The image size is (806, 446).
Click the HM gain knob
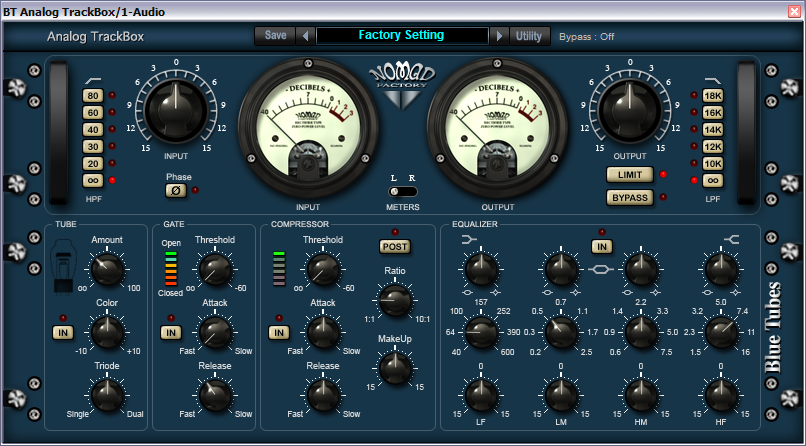[x=641, y=395]
